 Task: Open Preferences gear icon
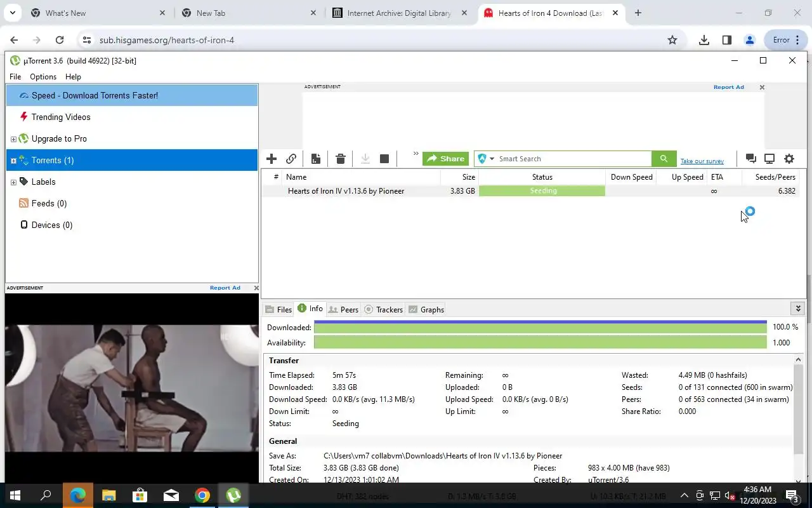coord(789,159)
